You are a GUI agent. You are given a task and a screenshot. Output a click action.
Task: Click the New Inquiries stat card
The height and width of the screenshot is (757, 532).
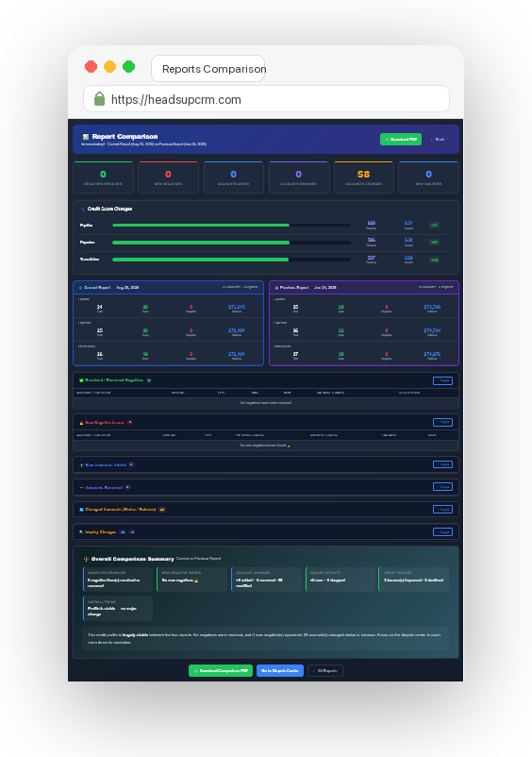click(x=429, y=177)
